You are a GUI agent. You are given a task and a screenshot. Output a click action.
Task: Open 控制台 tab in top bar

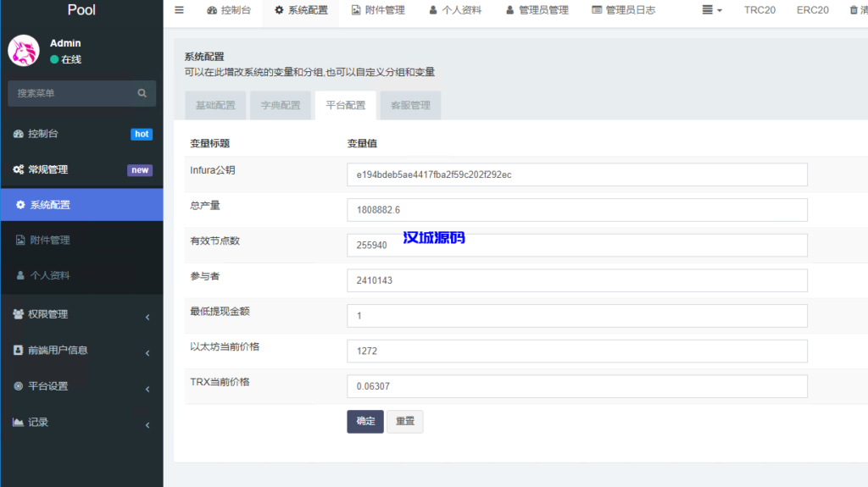point(229,10)
